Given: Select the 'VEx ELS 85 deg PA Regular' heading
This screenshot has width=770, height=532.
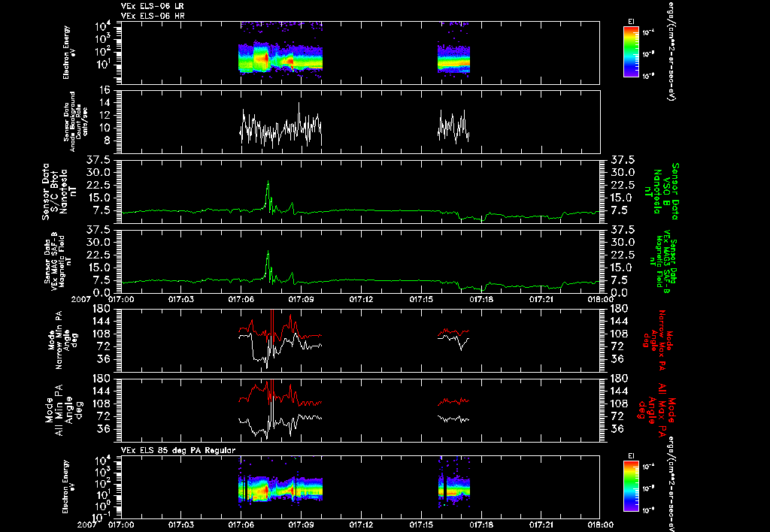Looking at the screenshot, I should [178, 450].
